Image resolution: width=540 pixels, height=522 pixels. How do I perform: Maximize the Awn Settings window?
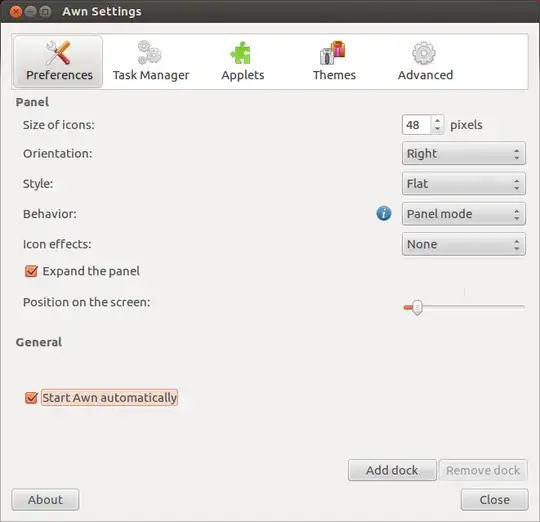pos(45,12)
